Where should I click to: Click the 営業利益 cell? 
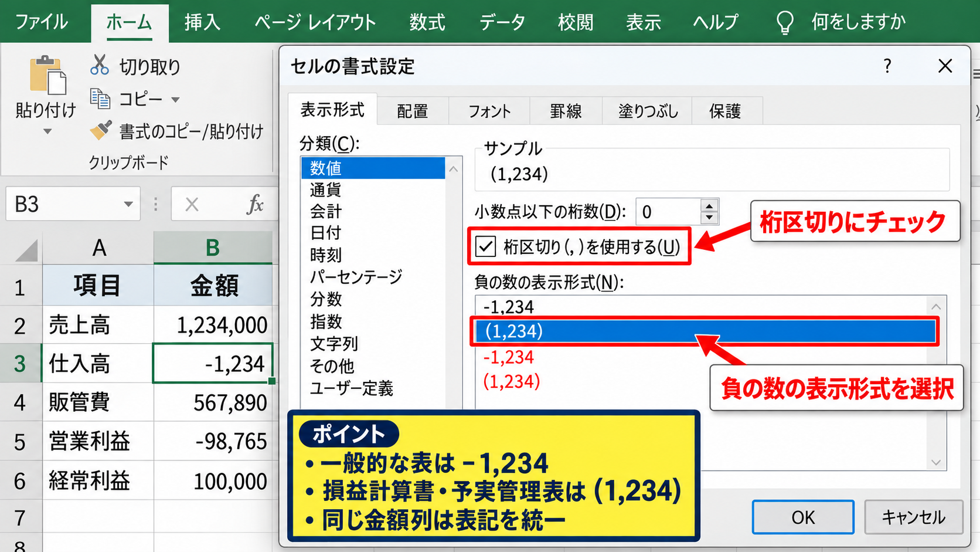pyautogui.click(x=98, y=441)
